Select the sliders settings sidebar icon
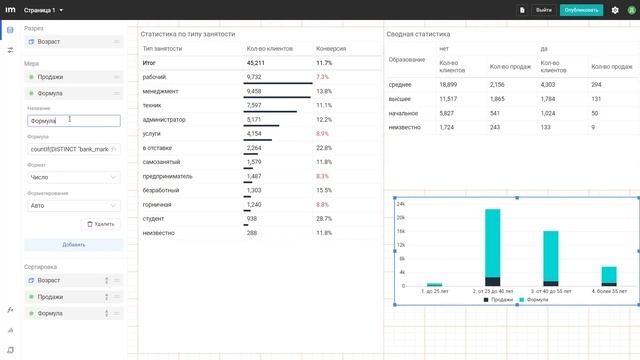 point(10,50)
